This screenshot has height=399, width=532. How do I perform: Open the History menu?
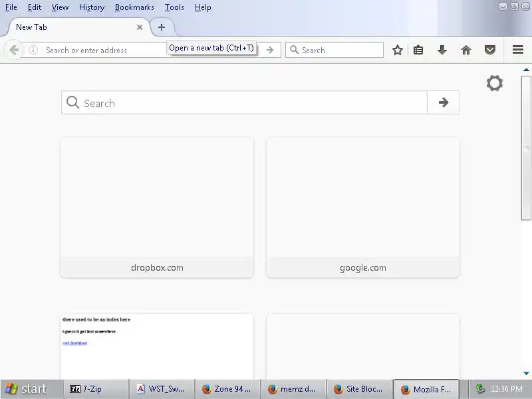(x=92, y=7)
